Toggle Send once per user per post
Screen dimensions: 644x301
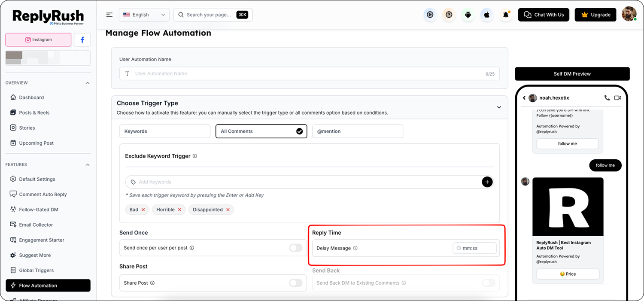coord(296,248)
